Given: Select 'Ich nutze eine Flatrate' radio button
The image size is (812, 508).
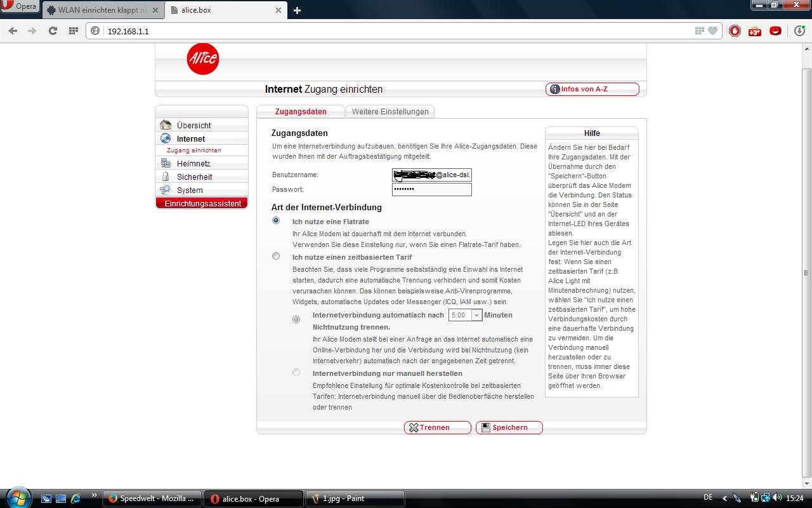Looking at the screenshot, I should tap(276, 220).
